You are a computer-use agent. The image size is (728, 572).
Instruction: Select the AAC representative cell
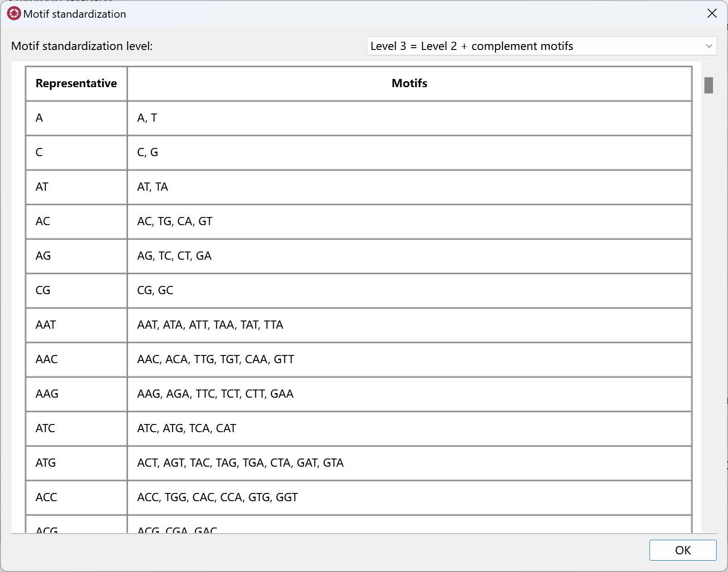pyautogui.click(x=76, y=360)
